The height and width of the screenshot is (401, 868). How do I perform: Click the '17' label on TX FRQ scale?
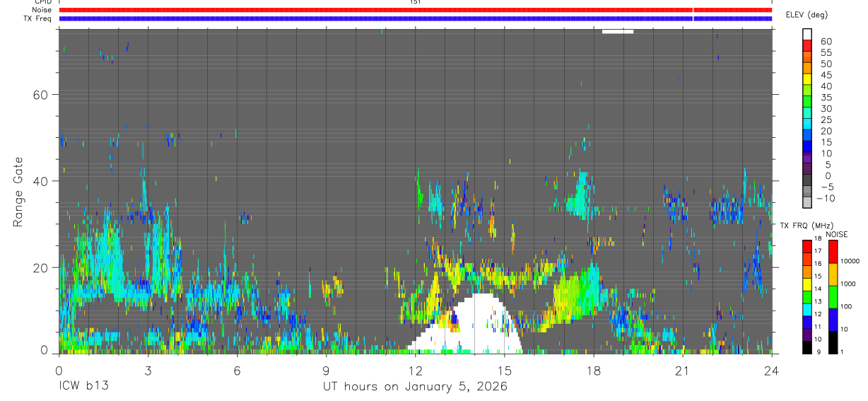pos(819,251)
